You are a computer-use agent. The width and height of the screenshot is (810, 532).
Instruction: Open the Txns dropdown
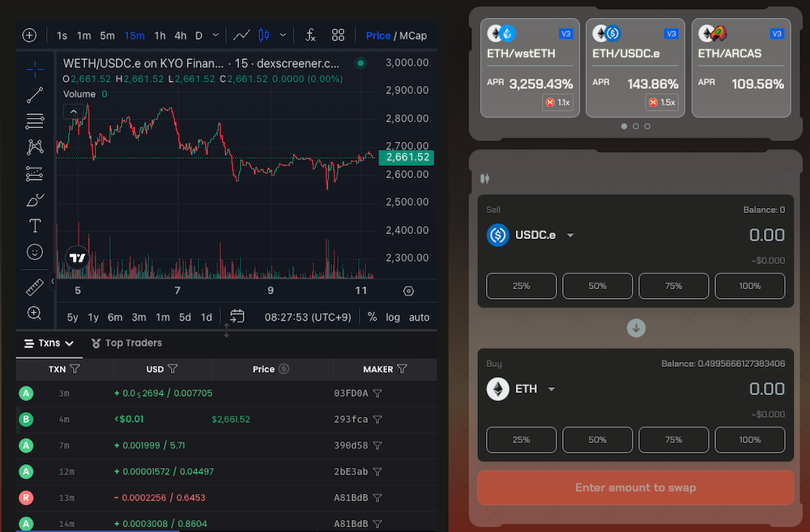click(49, 343)
